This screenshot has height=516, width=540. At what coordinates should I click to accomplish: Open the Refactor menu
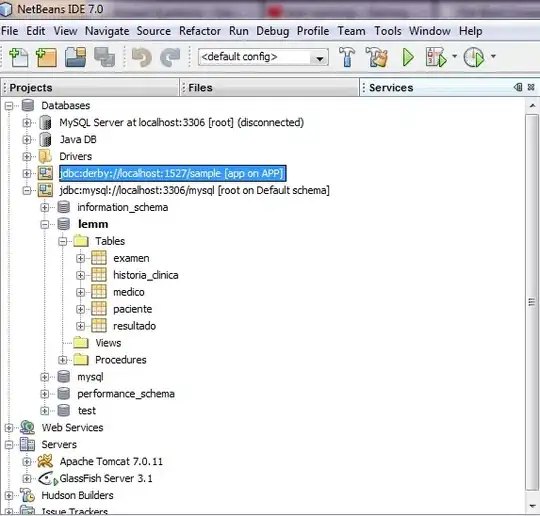click(200, 31)
